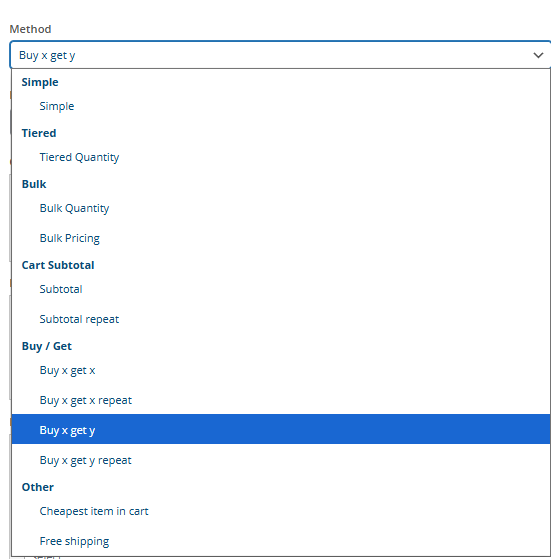This screenshot has width=551, height=559.
Task: Click the Cart Subtotal group header
Action: 58,265
